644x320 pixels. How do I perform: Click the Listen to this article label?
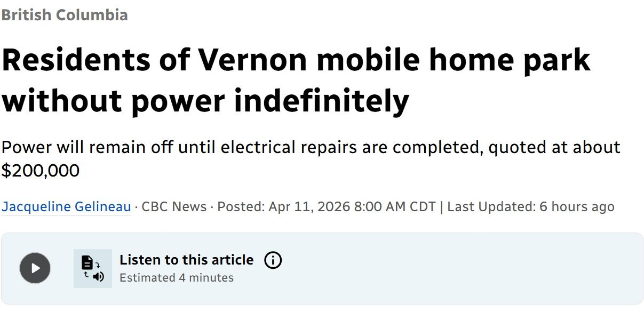[x=187, y=260]
